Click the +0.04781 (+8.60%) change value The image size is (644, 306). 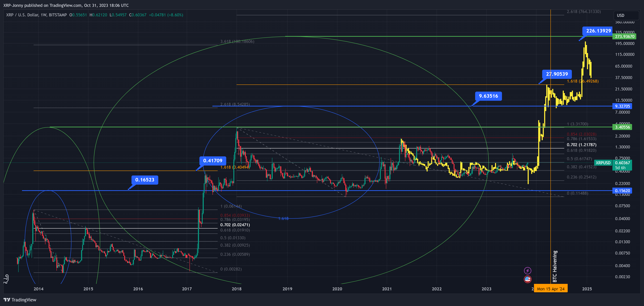(166, 15)
